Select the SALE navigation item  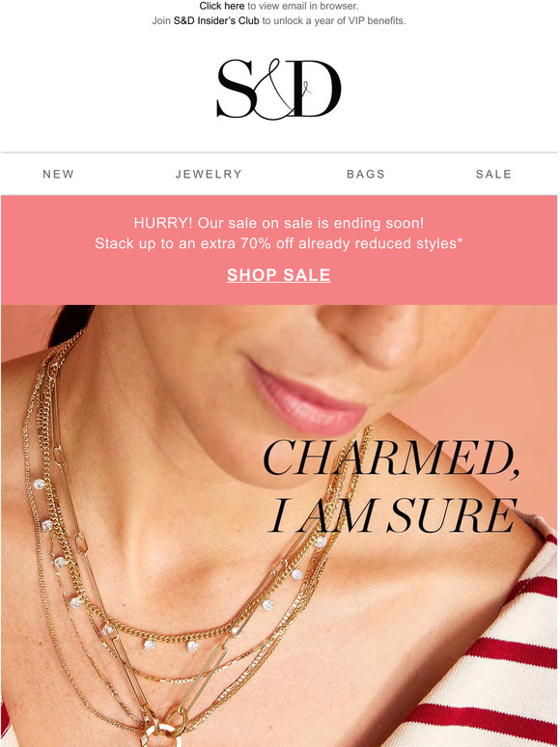pos(493,175)
